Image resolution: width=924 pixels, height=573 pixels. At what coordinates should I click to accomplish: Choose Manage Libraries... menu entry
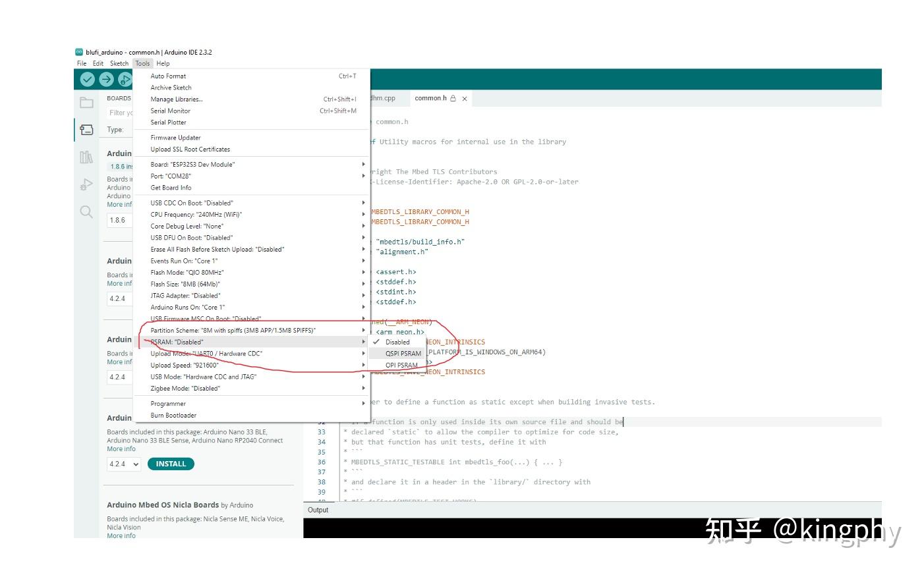(x=251, y=99)
